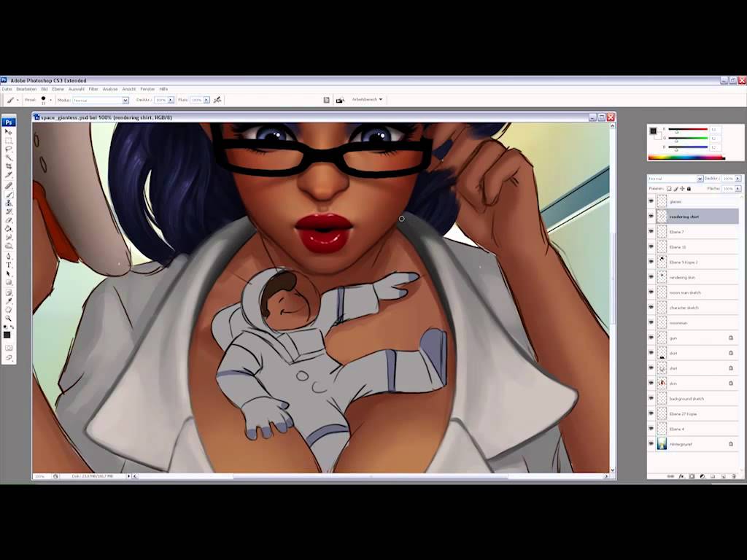Image resolution: width=747 pixels, height=560 pixels.
Task: Open the Filter menu
Action: [x=93, y=88]
